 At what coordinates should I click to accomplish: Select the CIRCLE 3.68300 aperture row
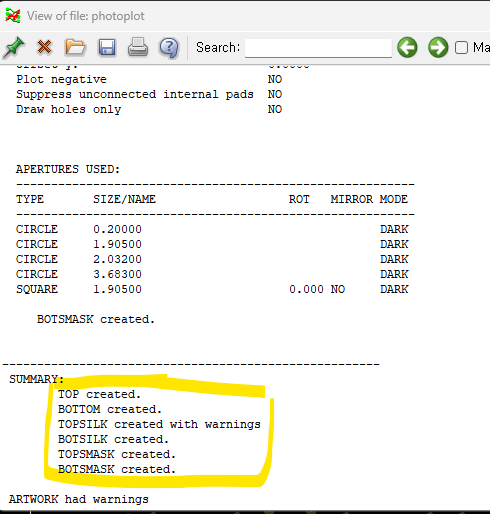click(212, 274)
